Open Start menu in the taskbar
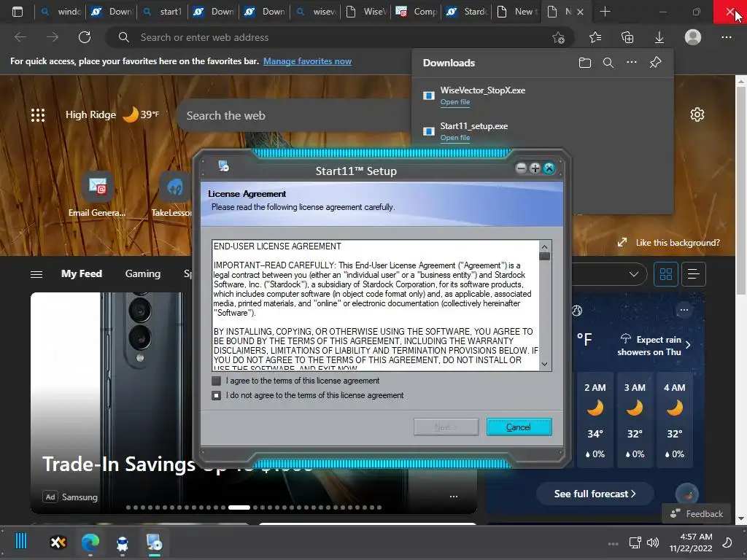This screenshot has width=747, height=560. click(x=21, y=542)
